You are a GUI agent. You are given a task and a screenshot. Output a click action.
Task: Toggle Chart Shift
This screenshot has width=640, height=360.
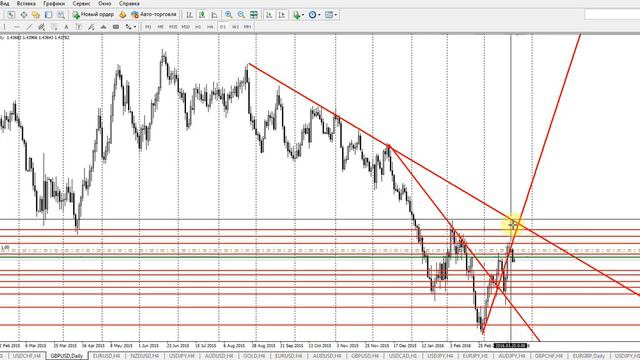tap(282, 15)
